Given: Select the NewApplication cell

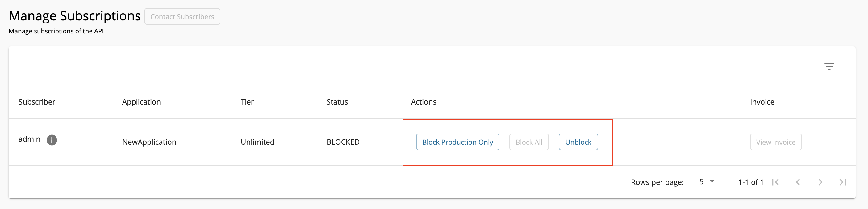Looking at the screenshot, I should point(149,142).
